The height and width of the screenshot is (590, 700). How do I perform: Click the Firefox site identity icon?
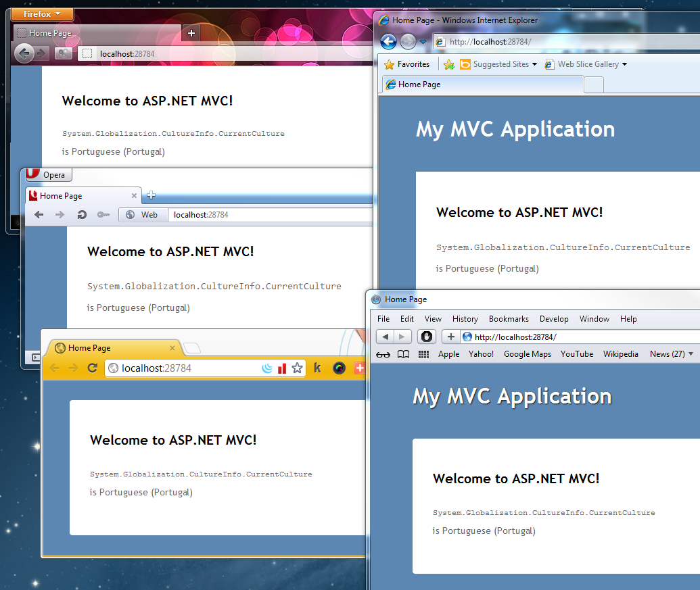[87, 54]
